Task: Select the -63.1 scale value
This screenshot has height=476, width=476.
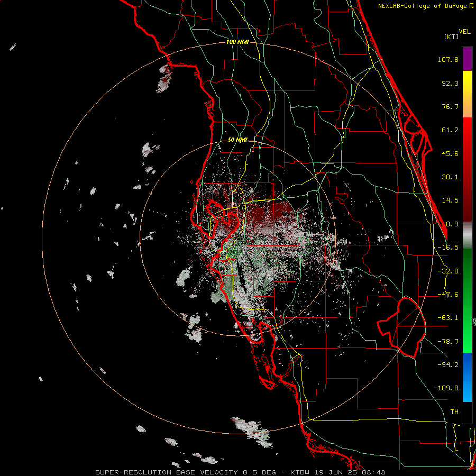Action: (448, 318)
